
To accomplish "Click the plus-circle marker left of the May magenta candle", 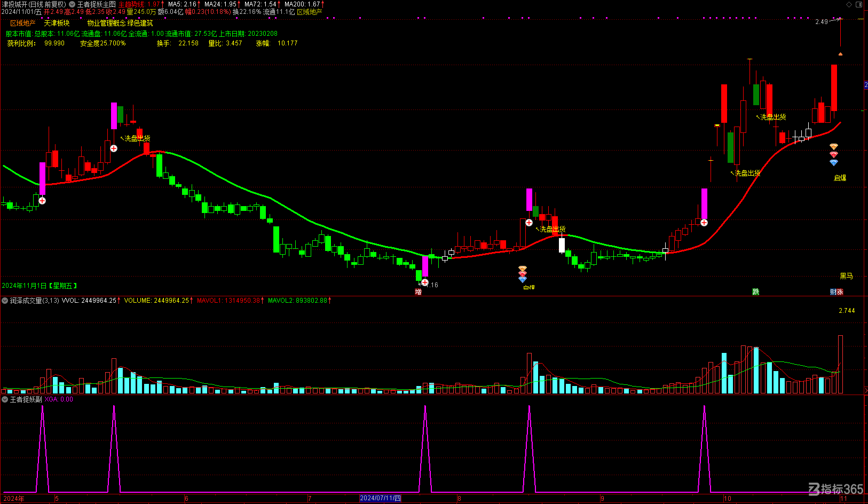I will (x=114, y=148).
